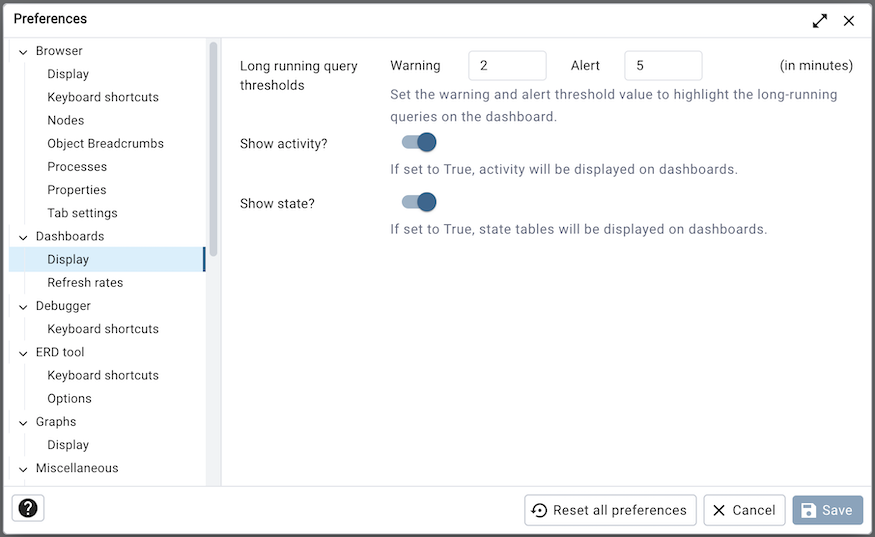Collapse the Miscellaneous tree node

pyautogui.click(x=23, y=469)
